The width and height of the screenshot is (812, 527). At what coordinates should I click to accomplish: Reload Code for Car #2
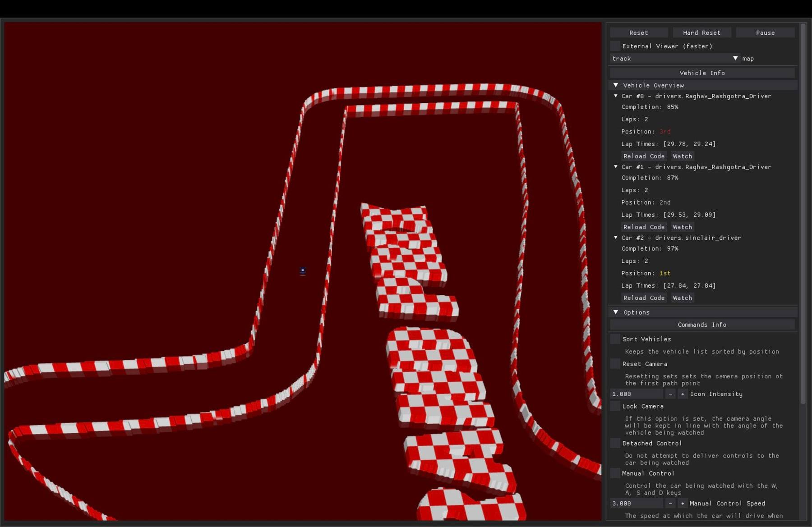coord(644,298)
